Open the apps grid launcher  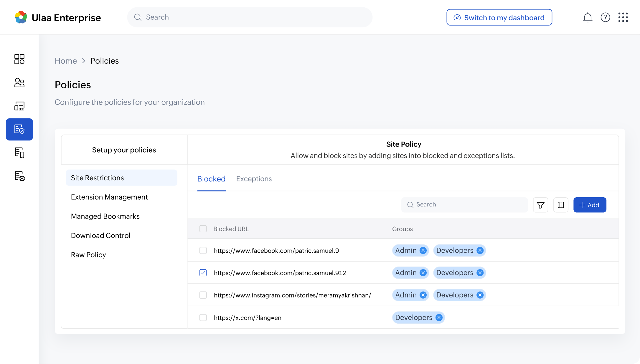623,17
